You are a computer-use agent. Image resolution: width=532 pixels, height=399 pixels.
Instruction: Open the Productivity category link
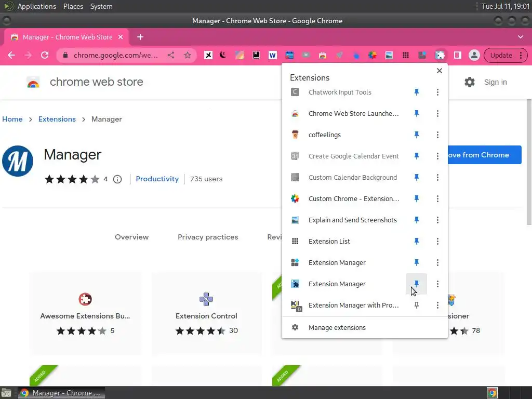pyautogui.click(x=157, y=179)
